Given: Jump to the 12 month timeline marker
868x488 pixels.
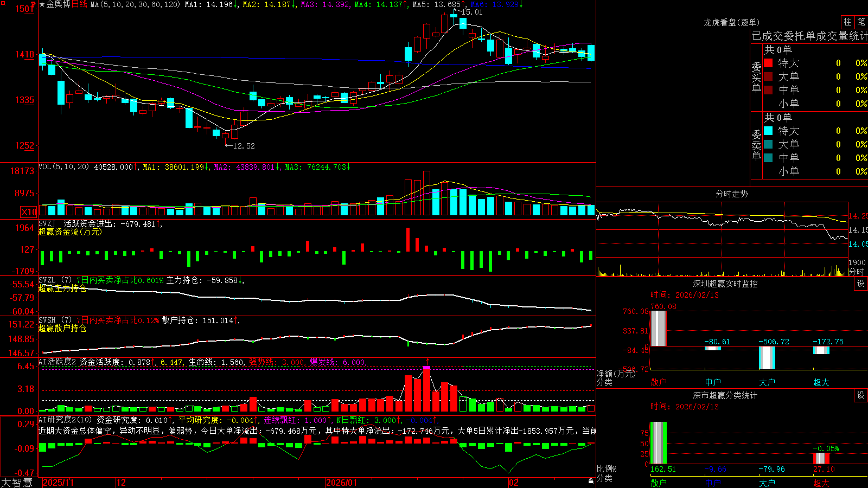Looking at the screenshot, I should tap(122, 483).
